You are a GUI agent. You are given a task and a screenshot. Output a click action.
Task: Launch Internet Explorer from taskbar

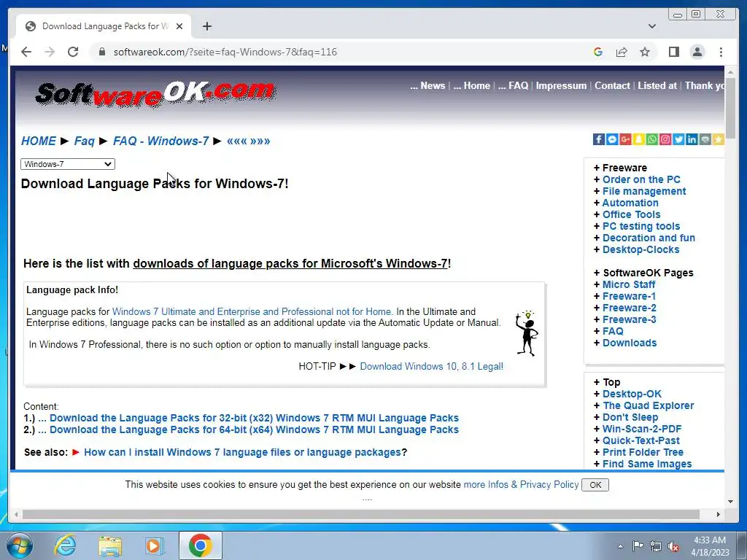[64, 545]
